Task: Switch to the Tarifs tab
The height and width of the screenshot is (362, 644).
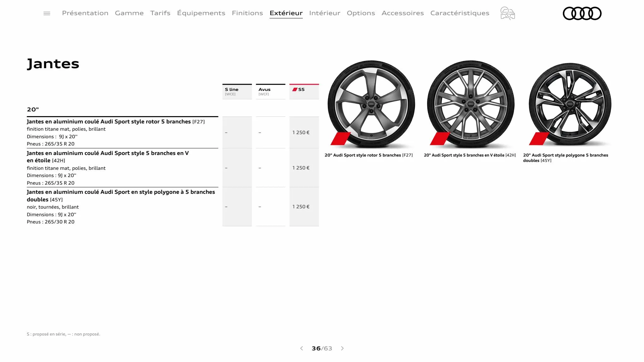Action: pos(160,13)
